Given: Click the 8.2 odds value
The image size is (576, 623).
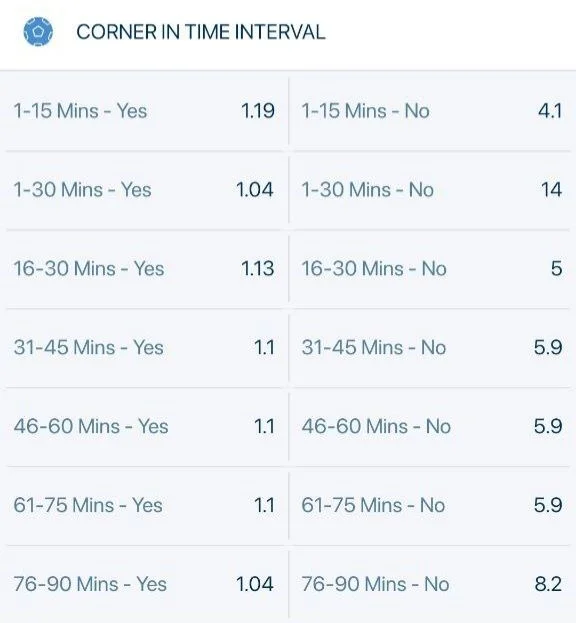Looking at the screenshot, I should [x=548, y=584].
